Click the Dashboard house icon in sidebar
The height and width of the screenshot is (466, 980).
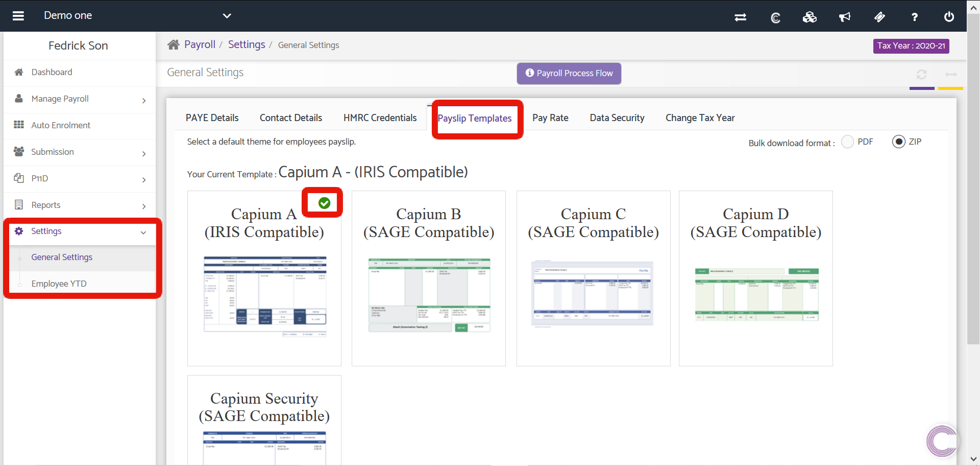[x=19, y=72]
